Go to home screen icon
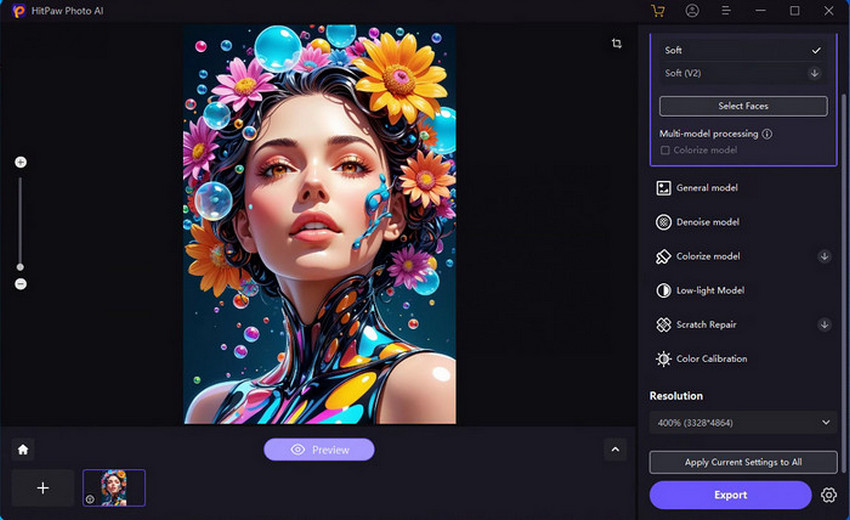This screenshot has height=520, width=850. click(x=23, y=450)
